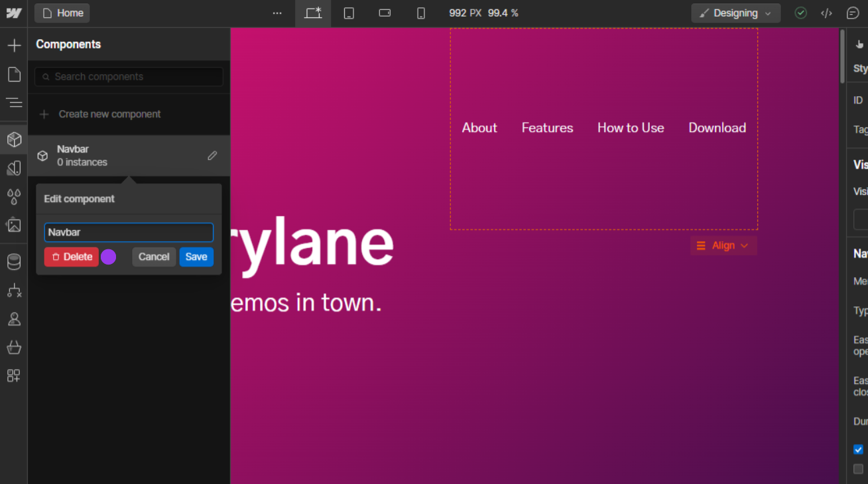
Task: Open code export view
Action: pyautogui.click(x=826, y=13)
